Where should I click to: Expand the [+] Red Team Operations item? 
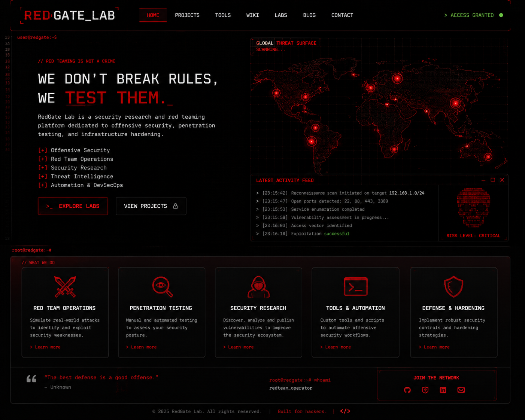coord(76,159)
